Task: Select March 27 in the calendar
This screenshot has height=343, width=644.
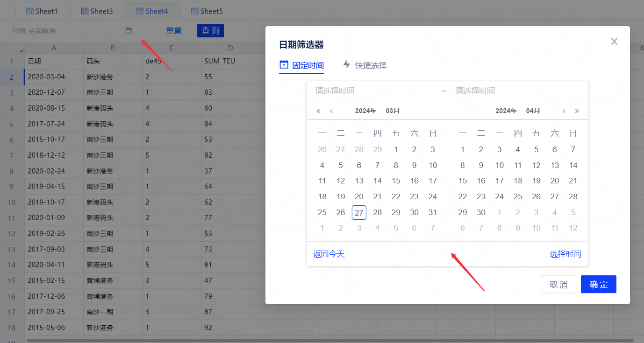Action: pos(359,212)
